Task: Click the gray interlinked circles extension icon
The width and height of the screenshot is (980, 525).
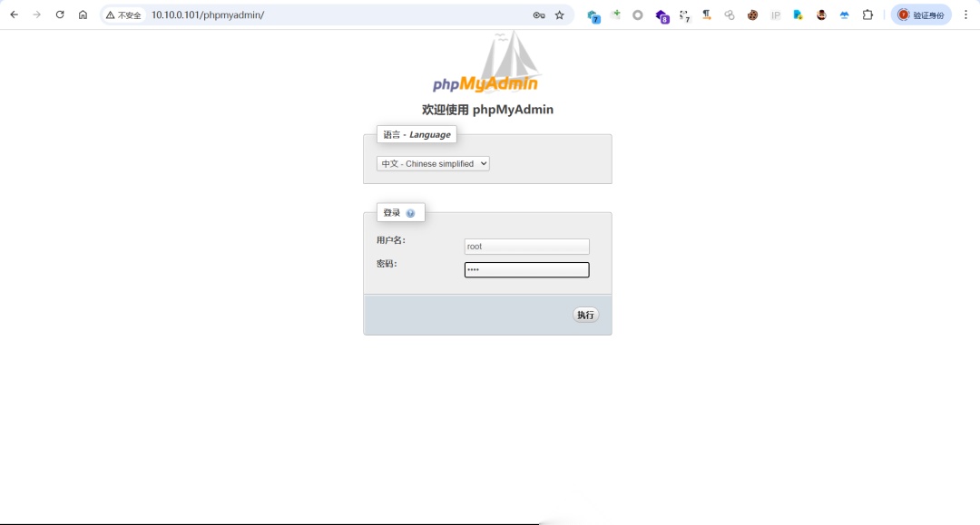Action: click(x=730, y=15)
